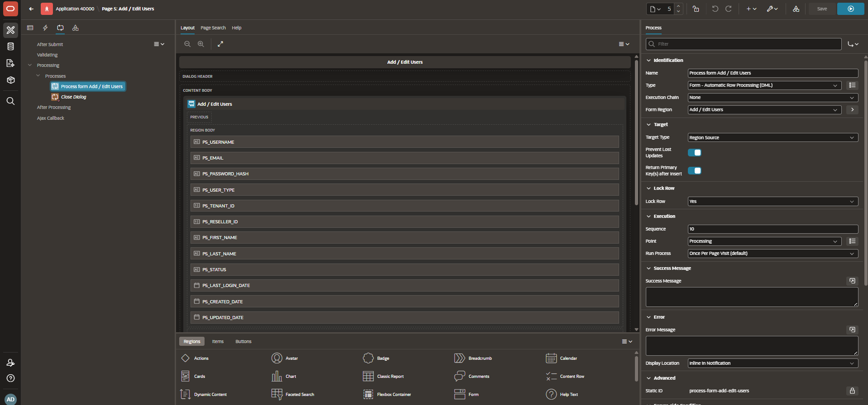This screenshot has width=868, height=405.
Task: Collapse the Processes tree node
Action: [x=38, y=75]
